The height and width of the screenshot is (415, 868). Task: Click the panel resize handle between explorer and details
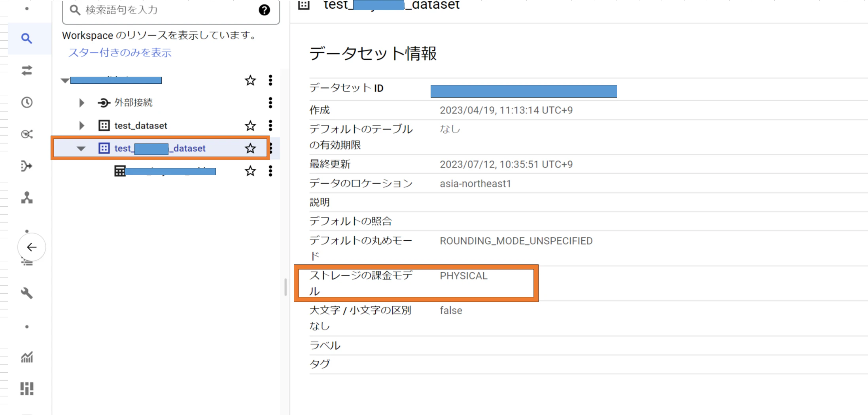click(285, 287)
